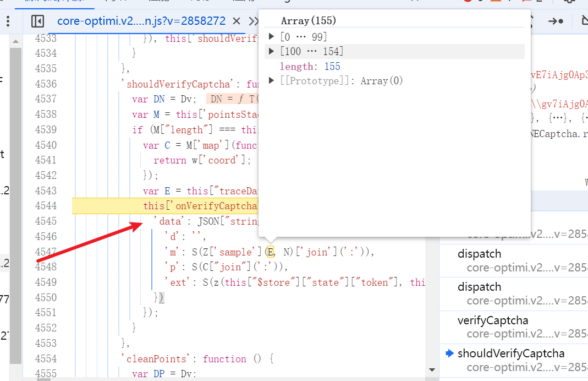
Task: Set breakpoint on line 4554
Action: (x=46, y=359)
